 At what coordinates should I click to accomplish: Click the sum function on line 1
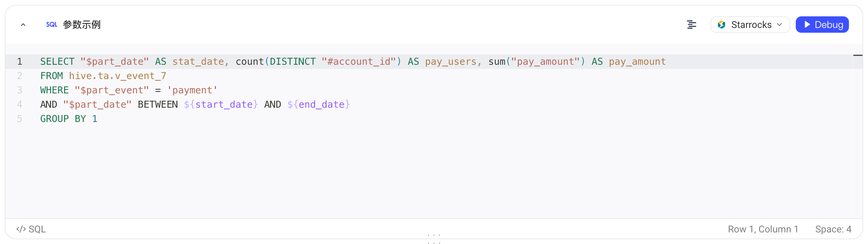click(497, 61)
